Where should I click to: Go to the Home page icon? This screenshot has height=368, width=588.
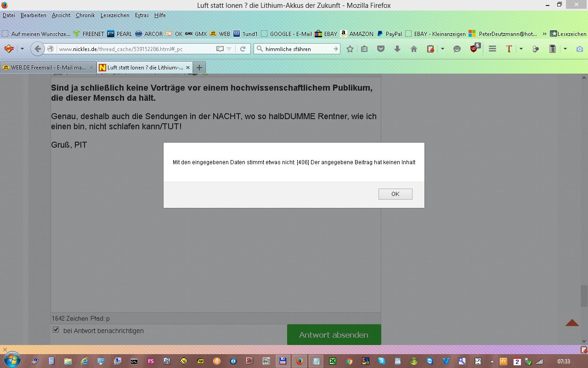414,49
